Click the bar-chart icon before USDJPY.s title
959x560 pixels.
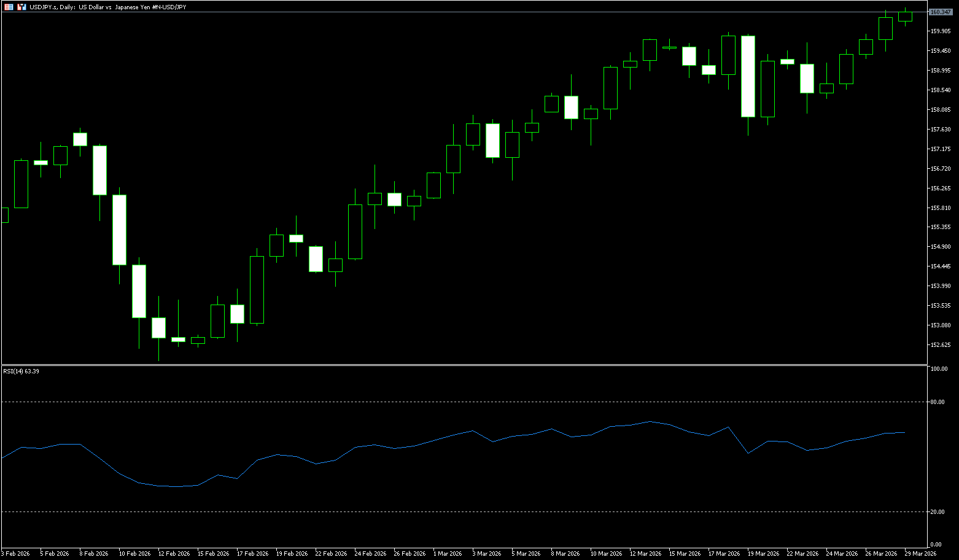pyautogui.click(x=21, y=7)
